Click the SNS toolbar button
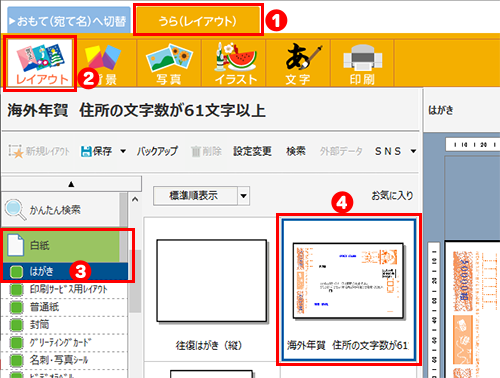The height and width of the screenshot is (378, 500). [x=388, y=151]
